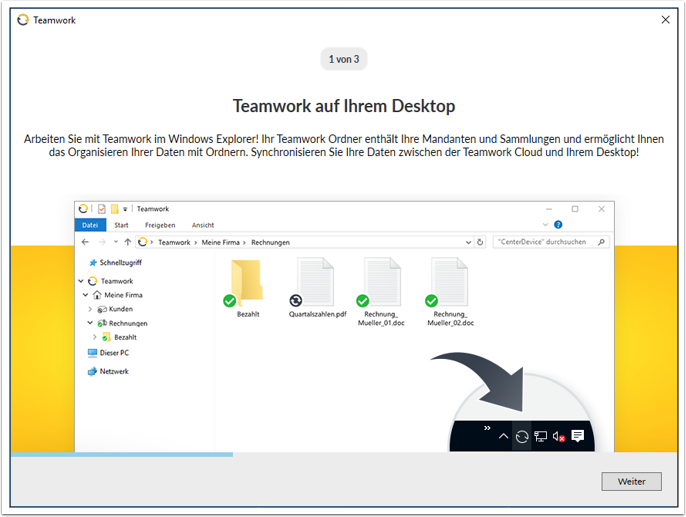Screen dimensions: 686x517
Task: Click the Weiter button
Action: (x=631, y=481)
